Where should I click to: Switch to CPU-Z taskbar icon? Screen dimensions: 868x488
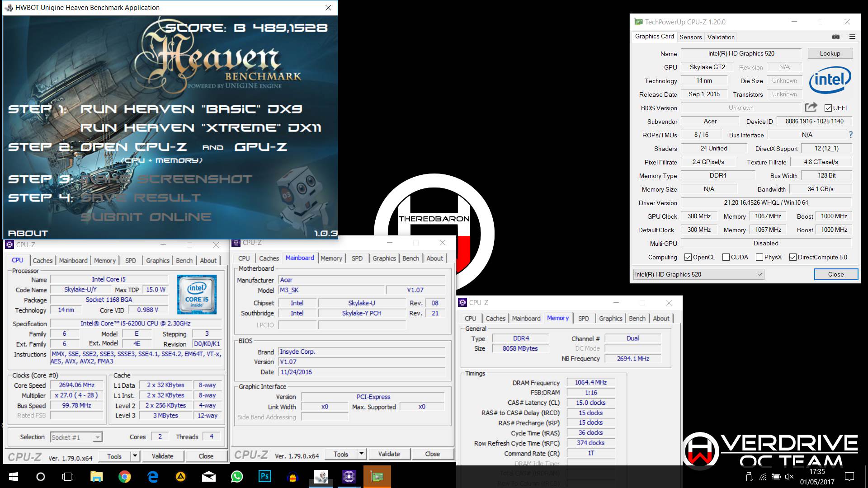click(x=349, y=476)
